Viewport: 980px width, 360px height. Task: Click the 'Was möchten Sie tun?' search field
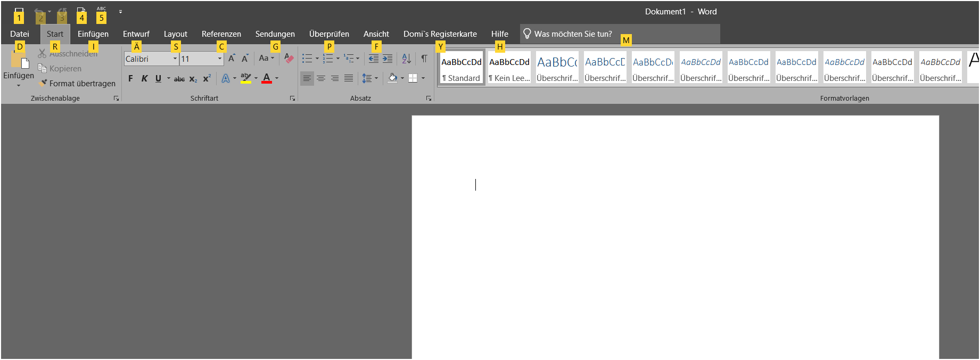(x=620, y=34)
